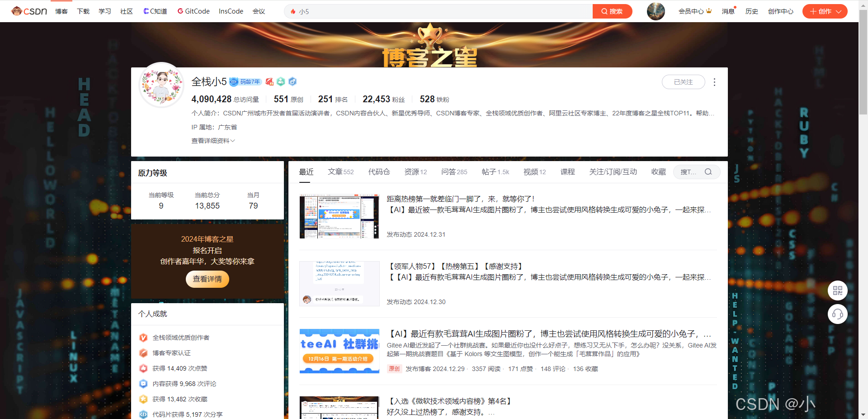The width and height of the screenshot is (868, 419).
Task: Open 学习 in the top navigation
Action: pos(105,11)
